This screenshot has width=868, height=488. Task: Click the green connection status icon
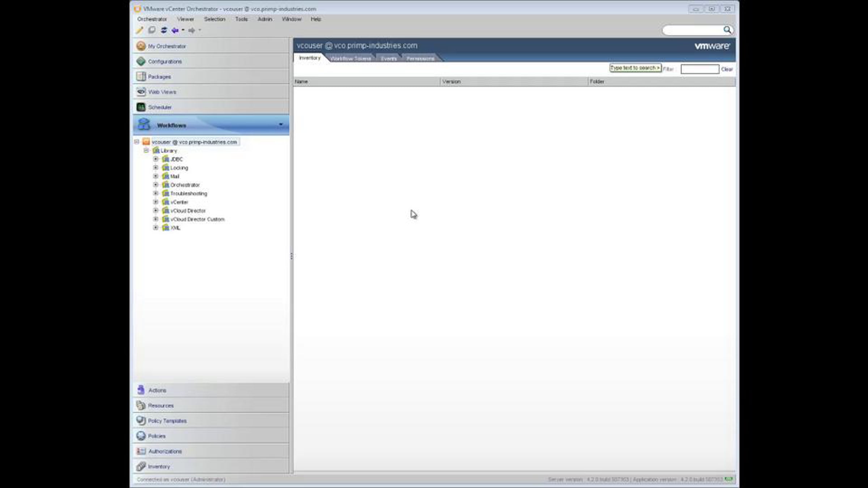coord(728,479)
